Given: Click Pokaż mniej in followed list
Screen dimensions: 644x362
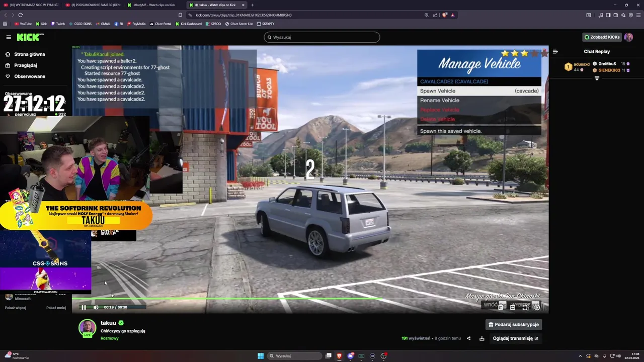Looking at the screenshot, I should coord(56,308).
